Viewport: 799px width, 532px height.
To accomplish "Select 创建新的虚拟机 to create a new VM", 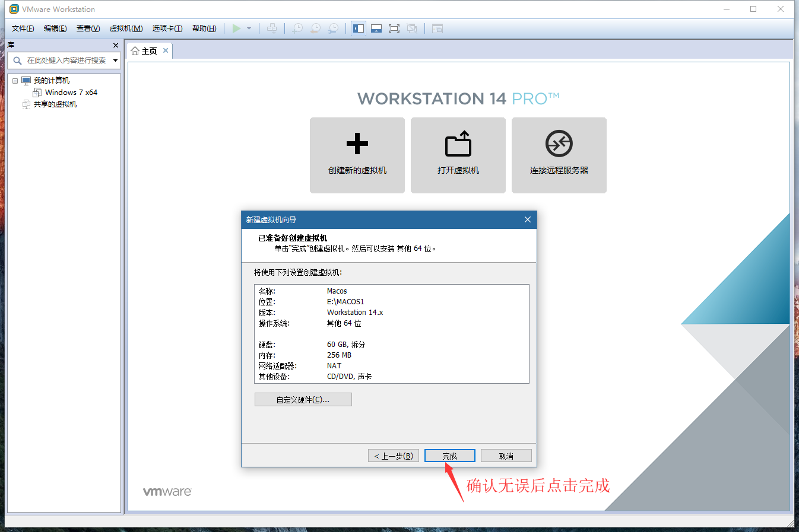I will (x=357, y=155).
